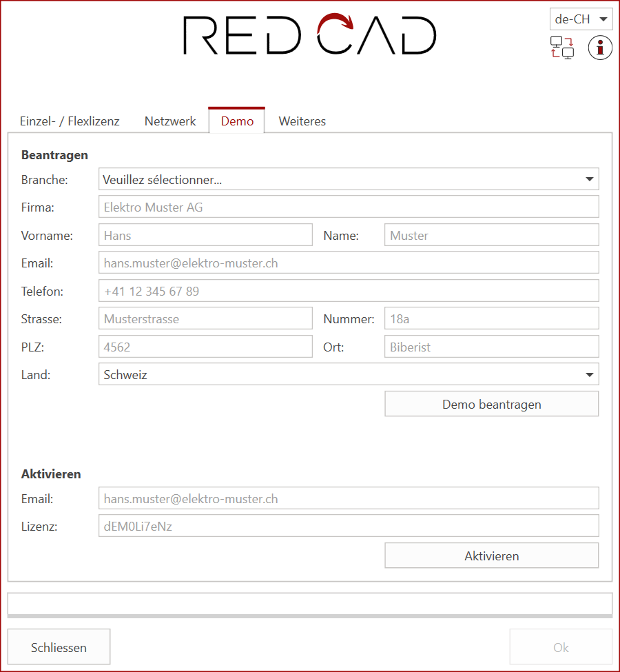Viewport: 620px width, 672px height.
Task: Click the RED CAD logo
Action: (x=309, y=34)
